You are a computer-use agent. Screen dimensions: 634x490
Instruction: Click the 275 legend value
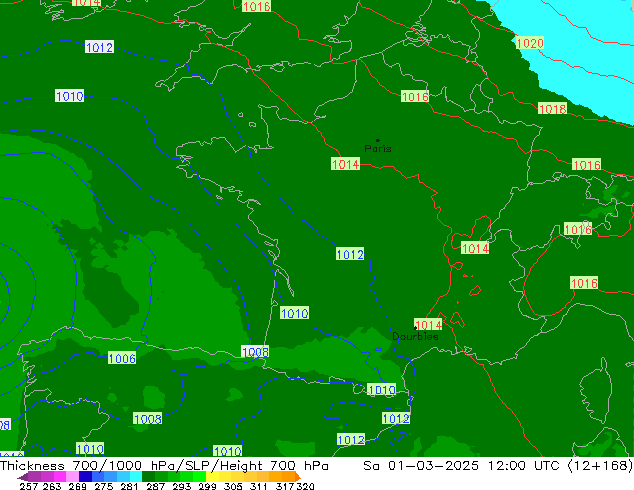point(103,486)
